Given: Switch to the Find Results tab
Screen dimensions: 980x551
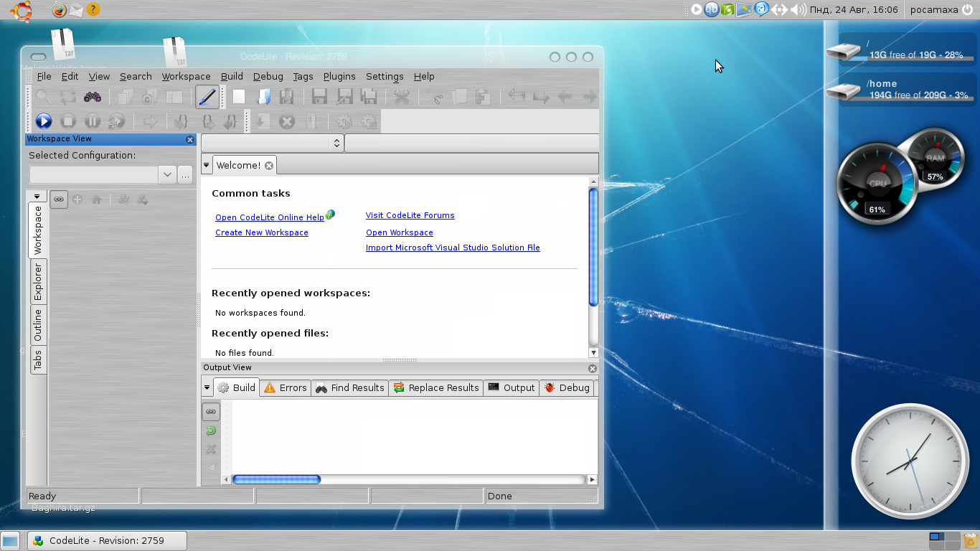Looking at the screenshot, I should tap(350, 387).
